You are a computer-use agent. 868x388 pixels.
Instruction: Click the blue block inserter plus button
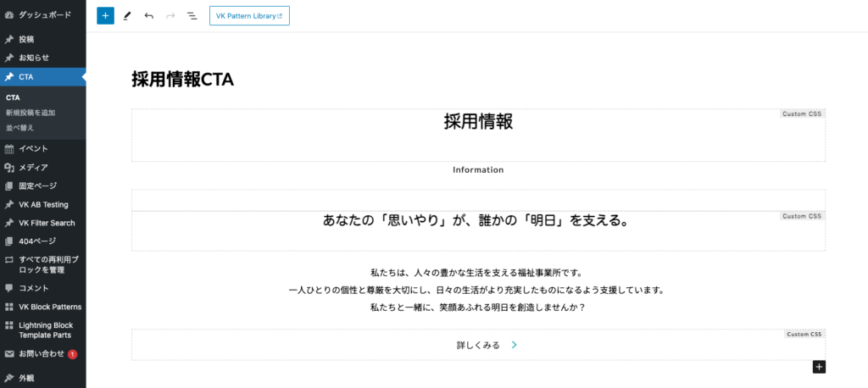pos(105,16)
